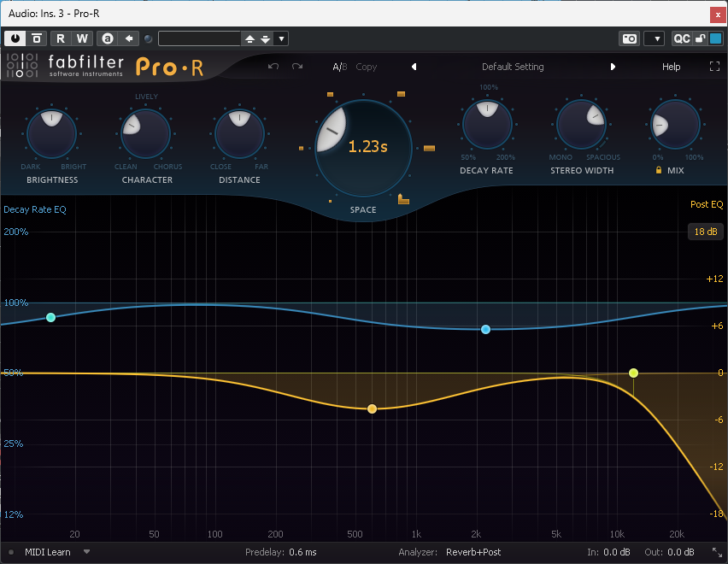Click the FabFilter logo
The height and width of the screenshot is (564, 728).
(x=65, y=66)
